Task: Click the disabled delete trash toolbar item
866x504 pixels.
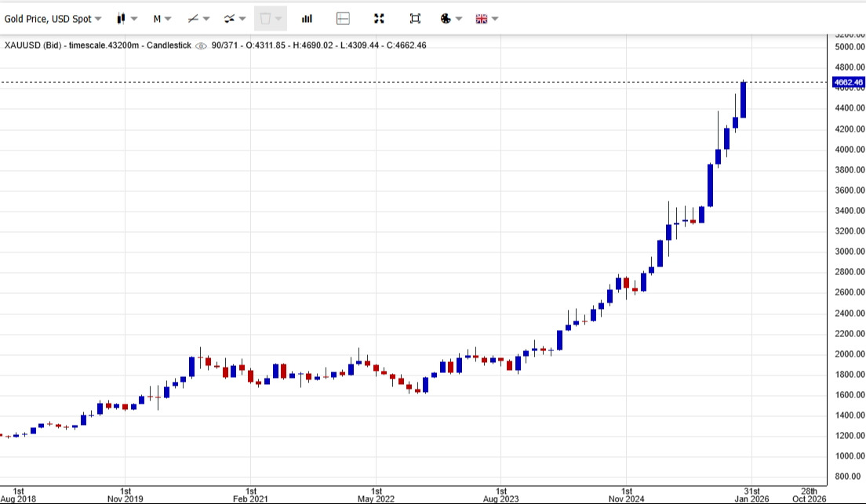Action: tap(270, 18)
